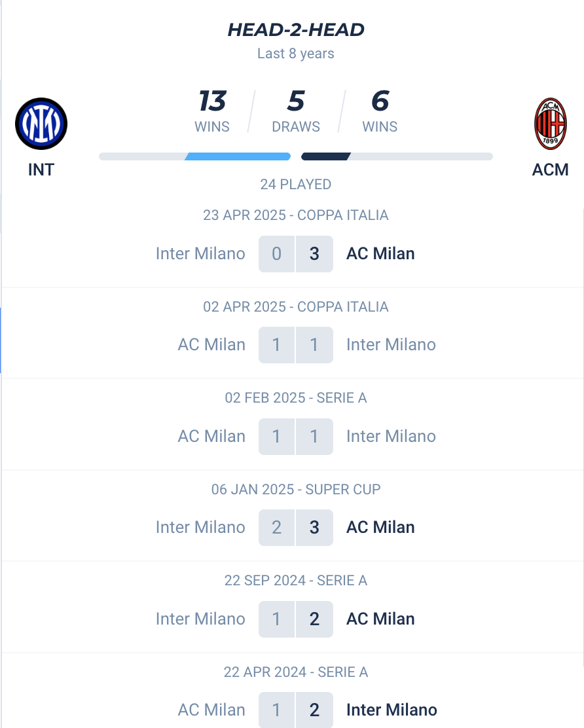Open the 06 JAN 2025 Super Cup match
This screenshot has width=584, height=728.
pyautogui.click(x=293, y=516)
